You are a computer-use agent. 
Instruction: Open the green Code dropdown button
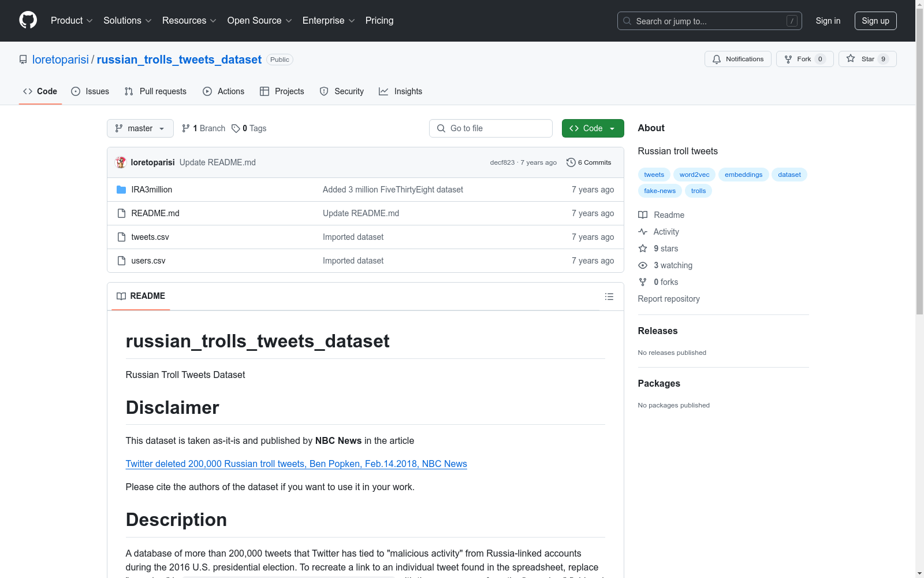point(593,128)
